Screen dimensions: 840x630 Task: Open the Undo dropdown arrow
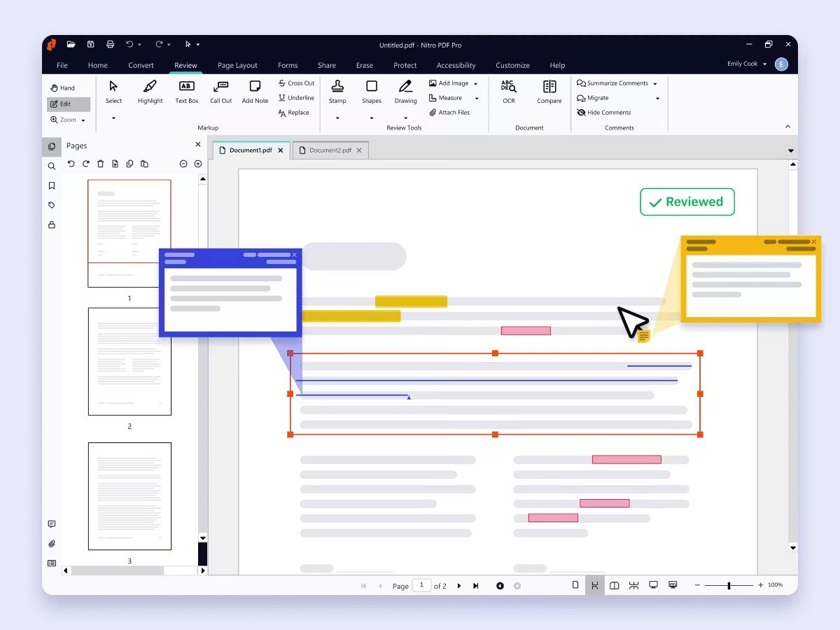pyautogui.click(x=140, y=45)
